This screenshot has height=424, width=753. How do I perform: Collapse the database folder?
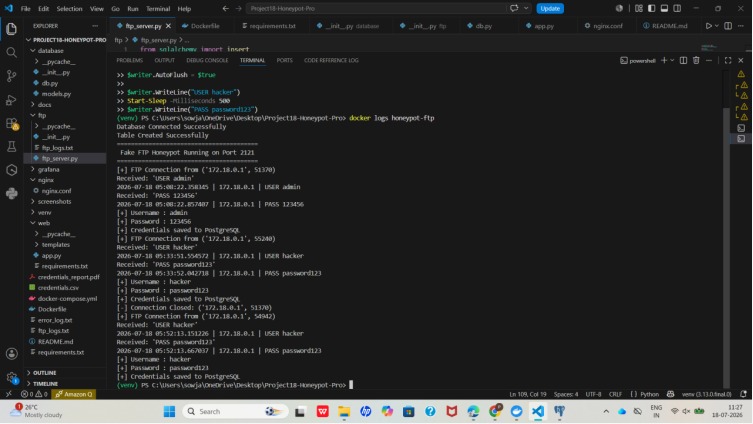50,50
